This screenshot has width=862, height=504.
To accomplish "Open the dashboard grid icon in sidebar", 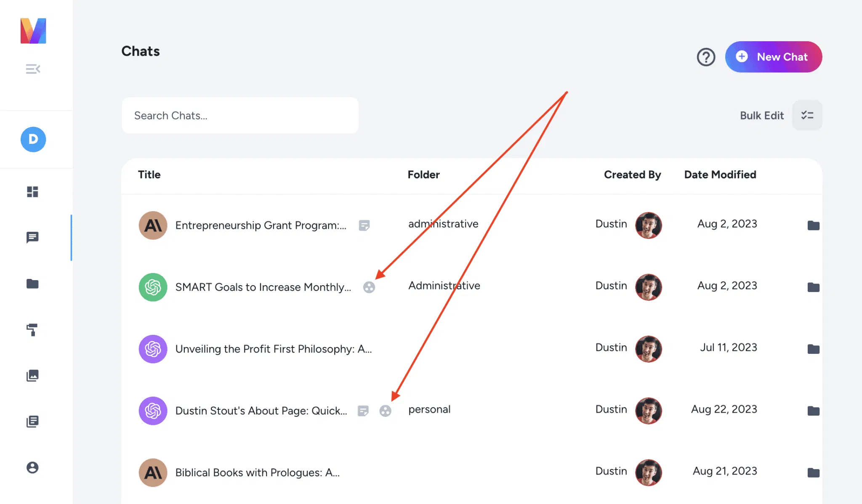I will (x=32, y=192).
